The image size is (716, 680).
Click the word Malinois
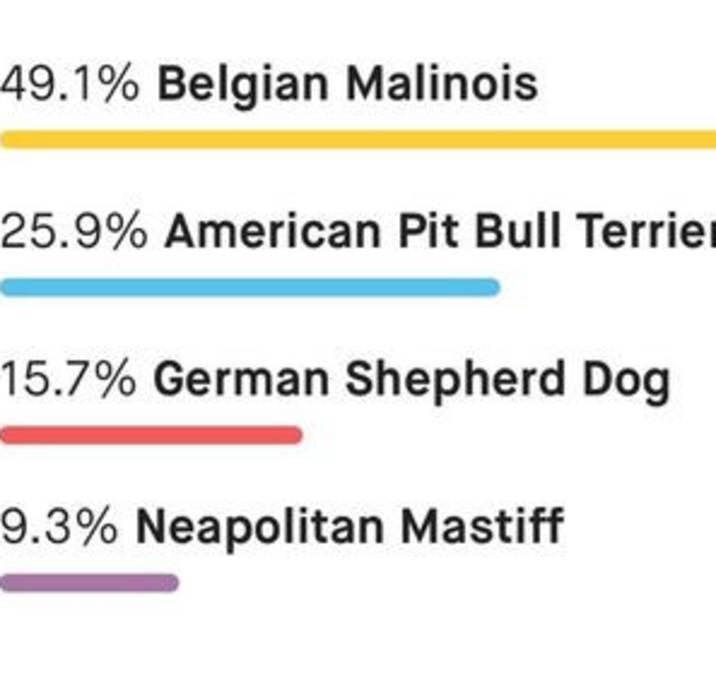pos(442,83)
